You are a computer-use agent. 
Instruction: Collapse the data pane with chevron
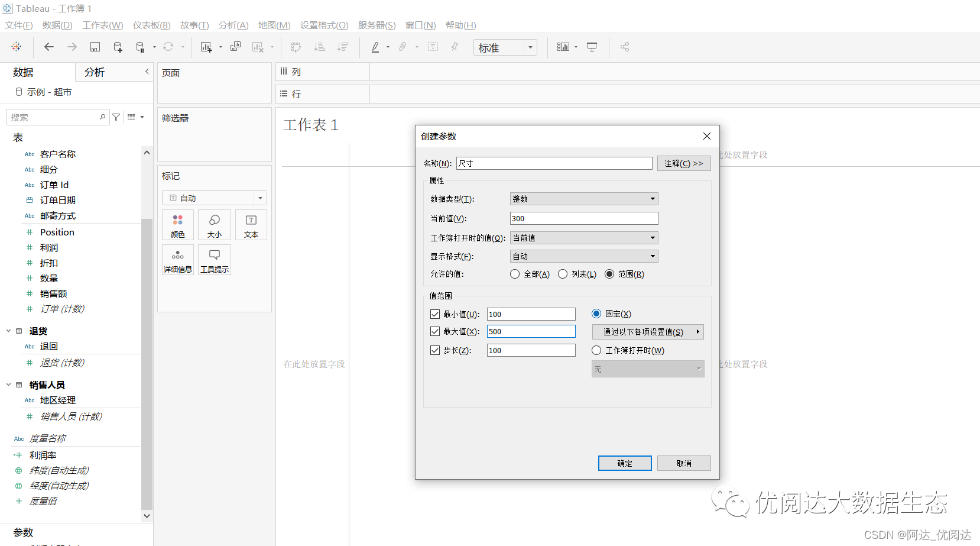pos(147,72)
